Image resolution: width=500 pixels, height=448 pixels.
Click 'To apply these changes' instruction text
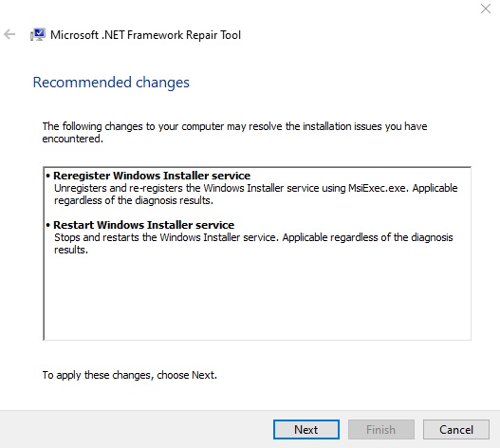click(130, 375)
